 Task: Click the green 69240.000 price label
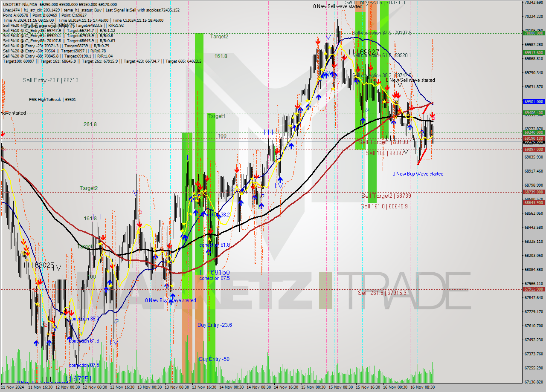[x=534, y=133]
